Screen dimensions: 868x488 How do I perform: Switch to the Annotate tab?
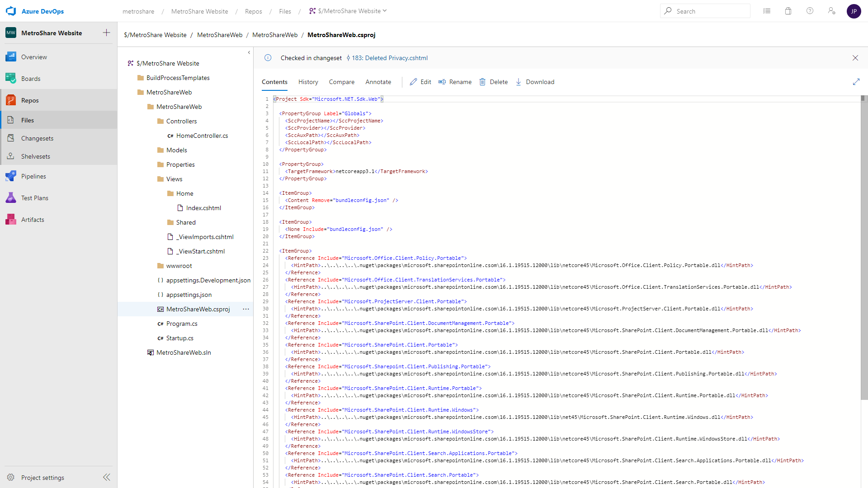[x=378, y=82]
